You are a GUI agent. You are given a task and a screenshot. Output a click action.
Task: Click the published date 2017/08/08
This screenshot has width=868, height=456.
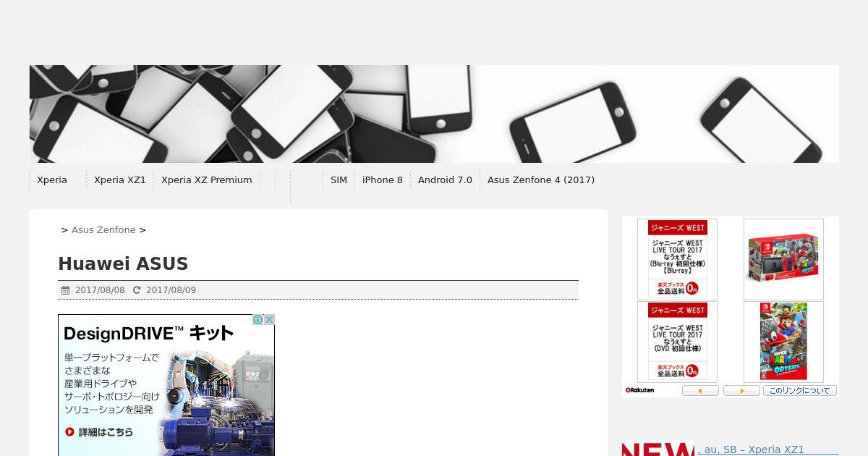pos(100,290)
